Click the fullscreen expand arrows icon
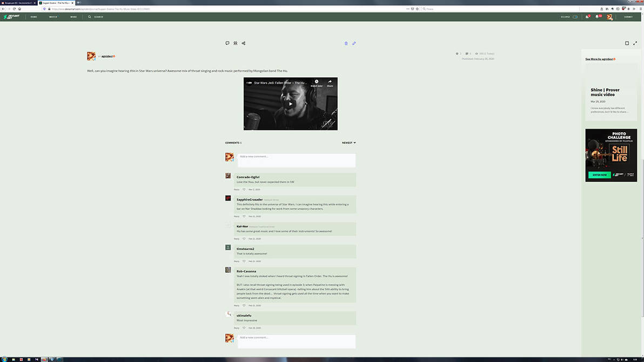The width and height of the screenshot is (644, 362). coord(635,43)
